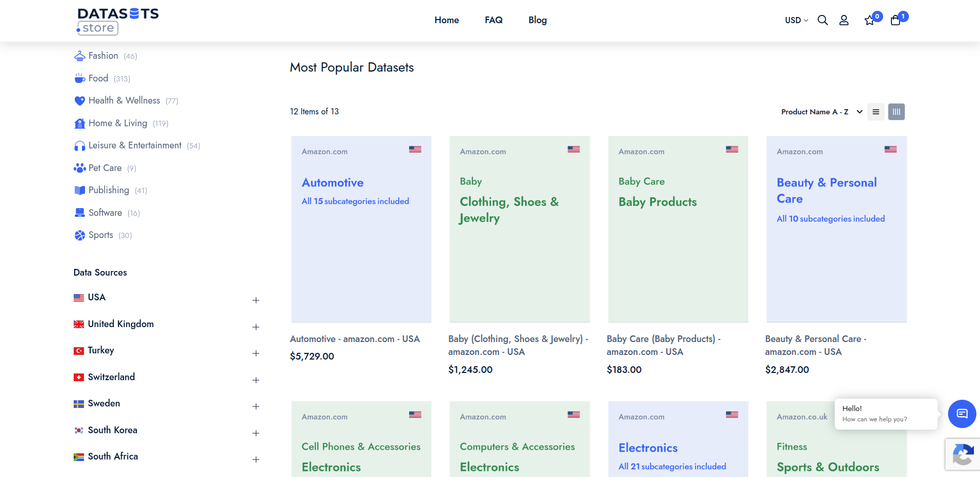This screenshot has width=980, height=477.
Task: Expand the Switzerland data source
Action: pos(256,380)
